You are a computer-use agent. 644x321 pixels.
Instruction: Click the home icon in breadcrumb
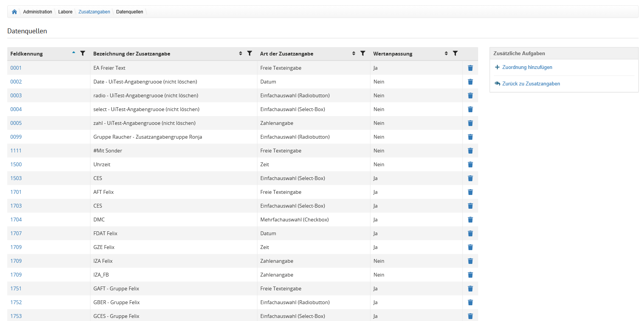14,12
